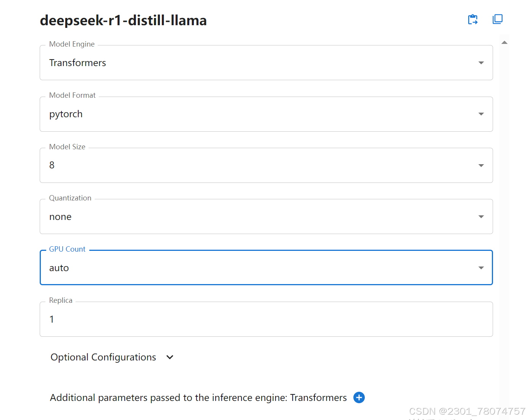Open the Model Format dropdown arrow

481,114
